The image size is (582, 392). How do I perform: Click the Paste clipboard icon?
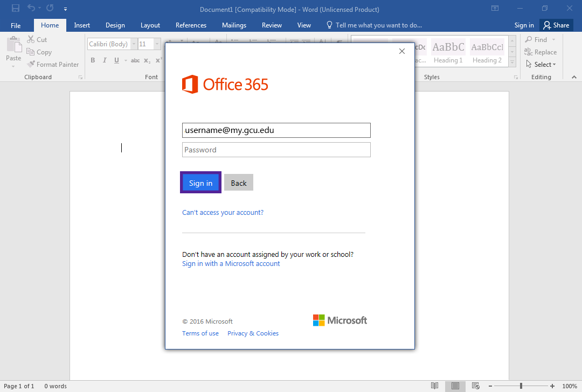13,45
